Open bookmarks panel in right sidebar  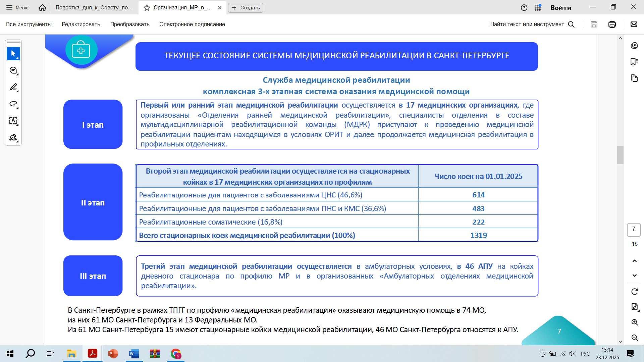coord(634,62)
